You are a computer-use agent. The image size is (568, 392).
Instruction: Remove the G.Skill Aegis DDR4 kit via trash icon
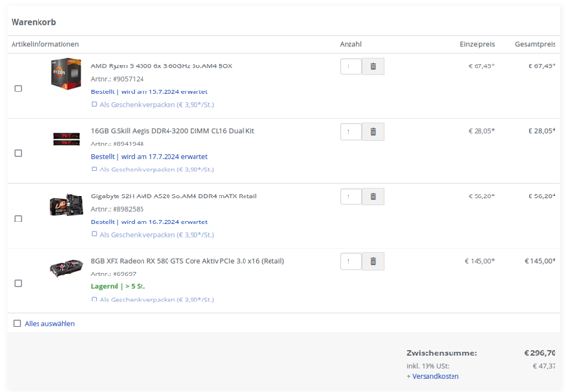(x=374, y=132)
